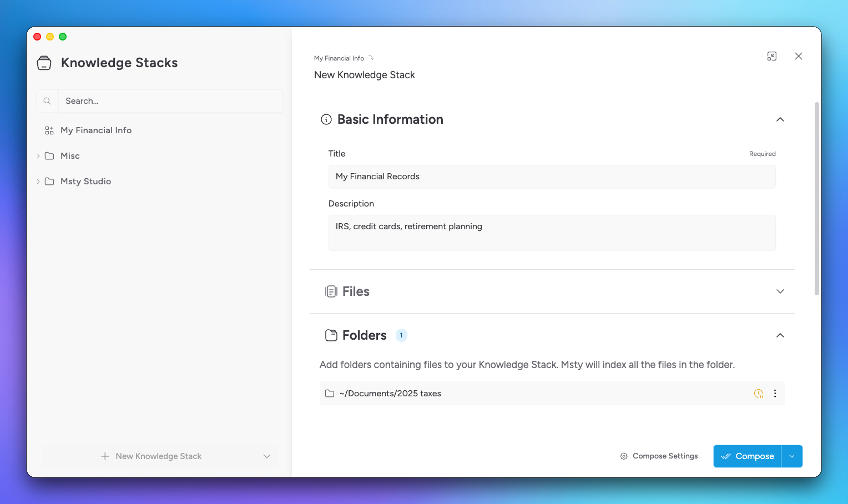Open the Compose button dropdown arrow
Viewport: 848px width, 504px height.
pyautogui.click(x=792, y=456)
